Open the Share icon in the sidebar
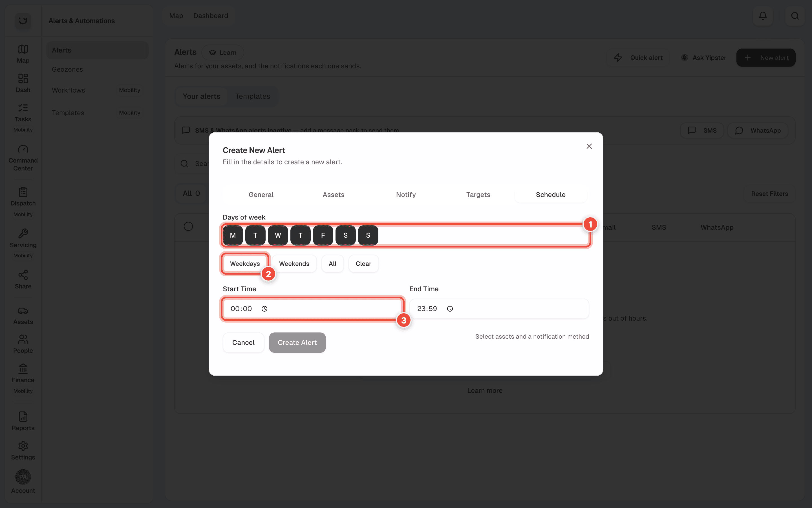This screenshot has width=812, height=508. point(23,275)
